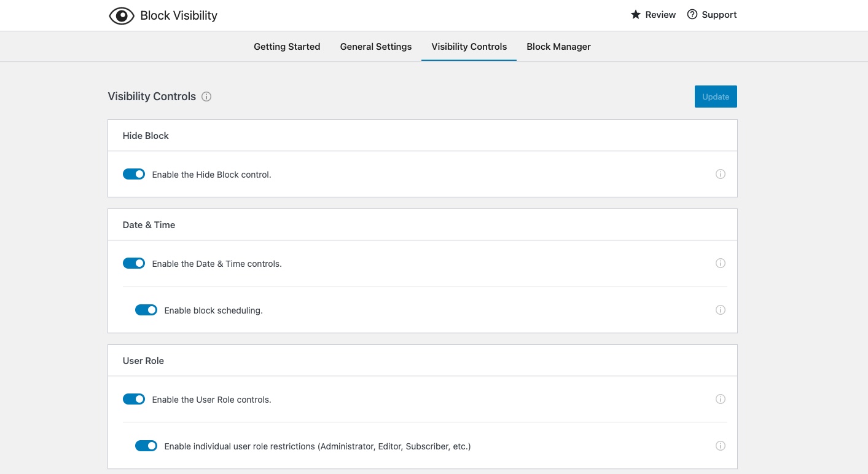
Task: Click the Block Visibility eye logo
Action: [121, 15]
